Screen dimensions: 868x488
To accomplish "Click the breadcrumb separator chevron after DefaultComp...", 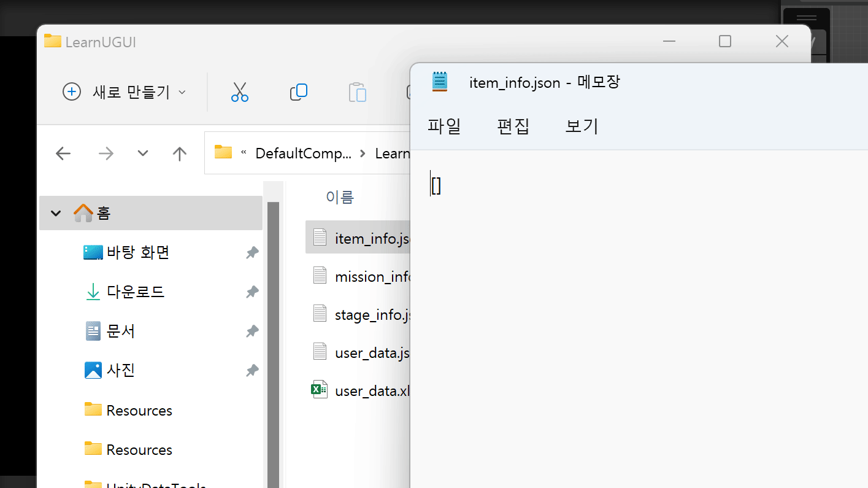I will tap(363, 153).
